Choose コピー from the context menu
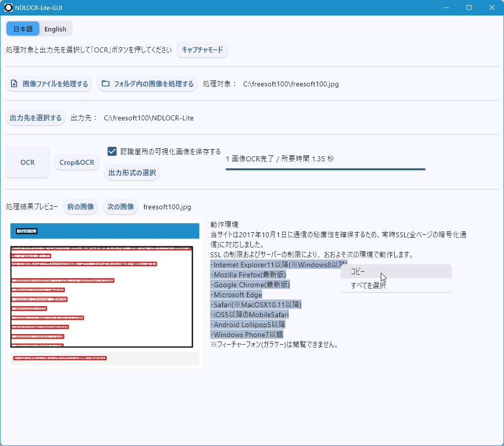504x446 pixels. click(358, 272)
